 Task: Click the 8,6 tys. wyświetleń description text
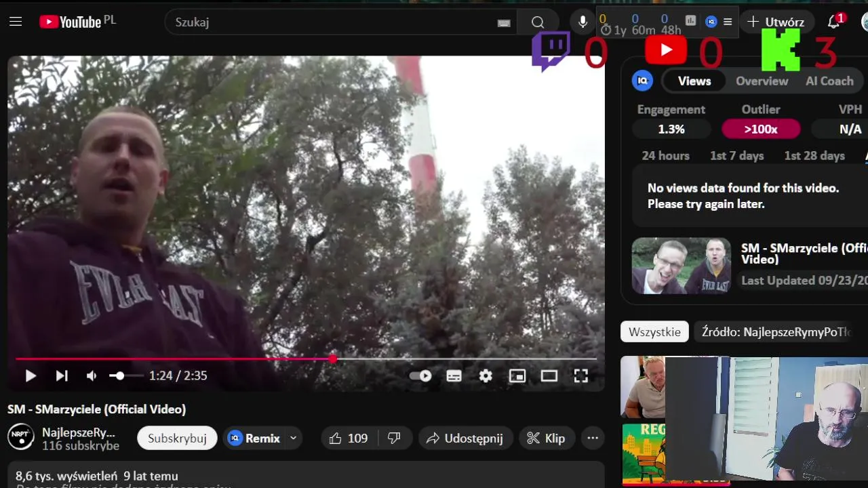pos(97,476)
